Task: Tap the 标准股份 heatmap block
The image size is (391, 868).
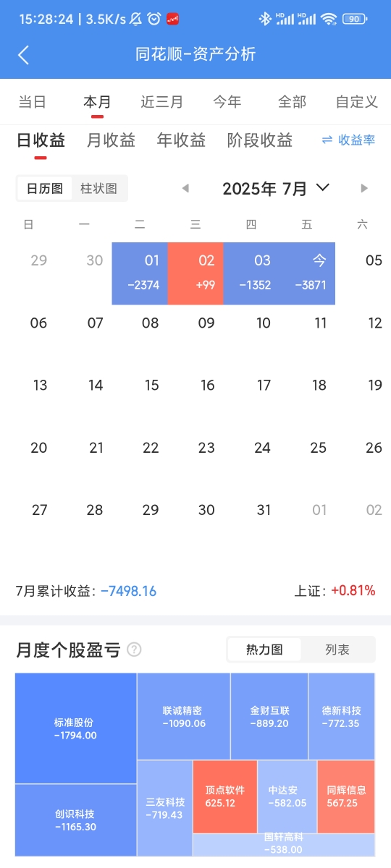Action: click(x=76, y=728)
